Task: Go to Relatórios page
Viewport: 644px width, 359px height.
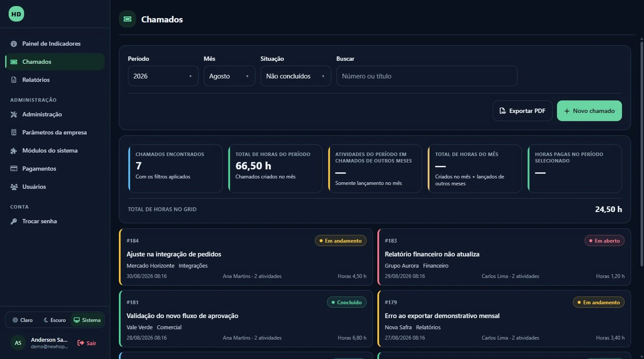Action: 55,80
